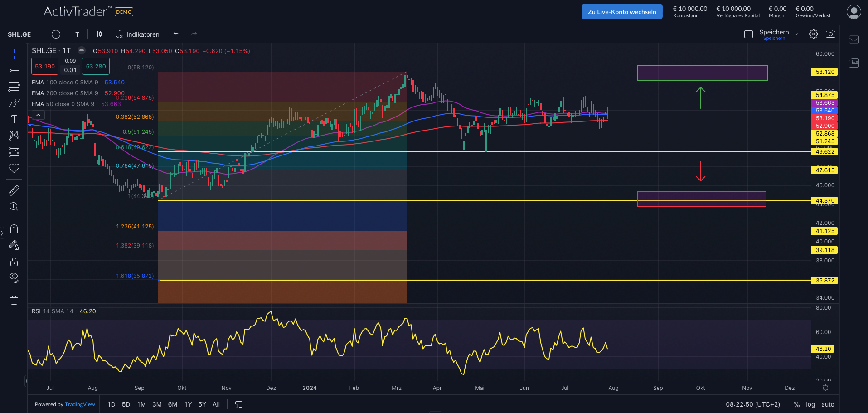This screenshot has height=413, width=868.
Task: Toggle hide all drawings eye icon
Action: (x=14, y=277)
